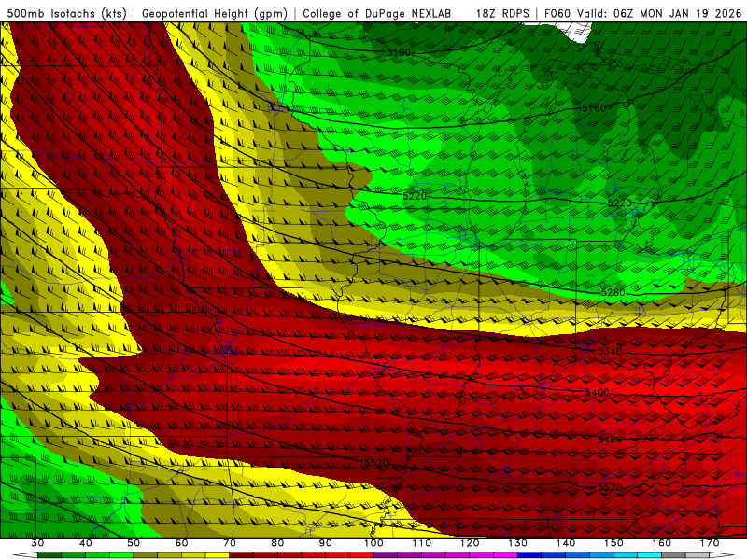This screenshot has width=747, height=560.
Task: Click the purple 100-105 kt legend swatch
Action: (x=386, y=555)
